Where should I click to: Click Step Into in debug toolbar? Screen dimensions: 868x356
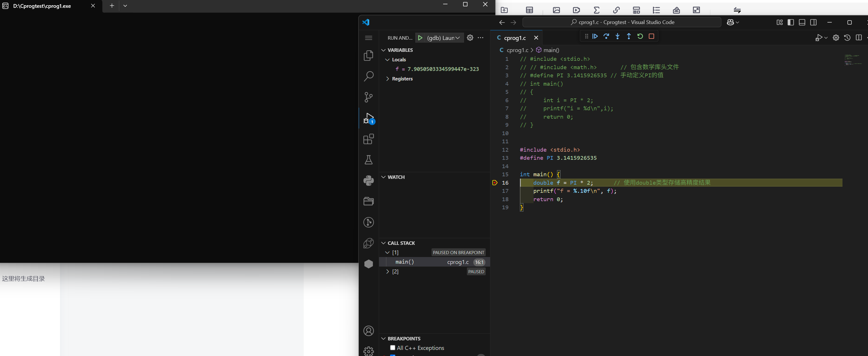(617, 36)
